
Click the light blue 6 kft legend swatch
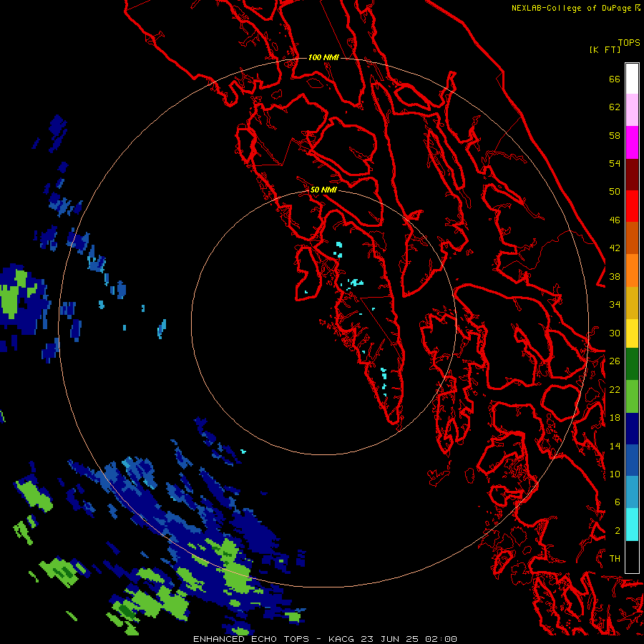coord(632,492)
